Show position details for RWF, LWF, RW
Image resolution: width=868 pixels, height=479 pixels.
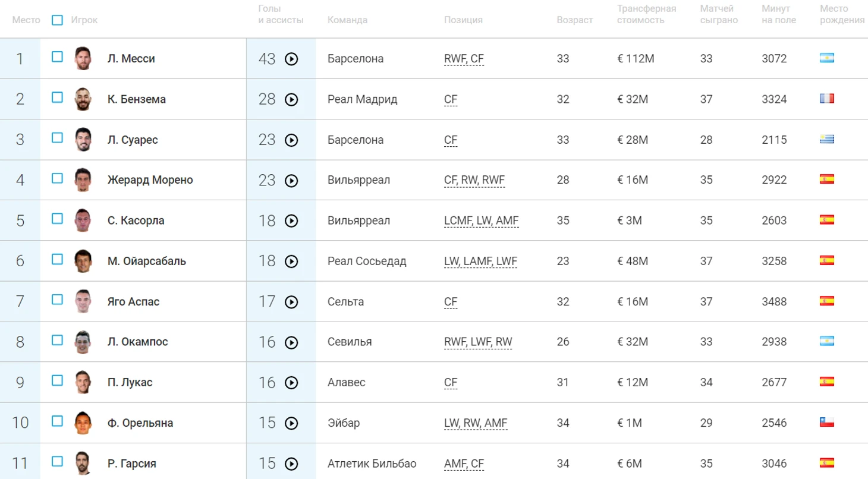click(478, 342)
